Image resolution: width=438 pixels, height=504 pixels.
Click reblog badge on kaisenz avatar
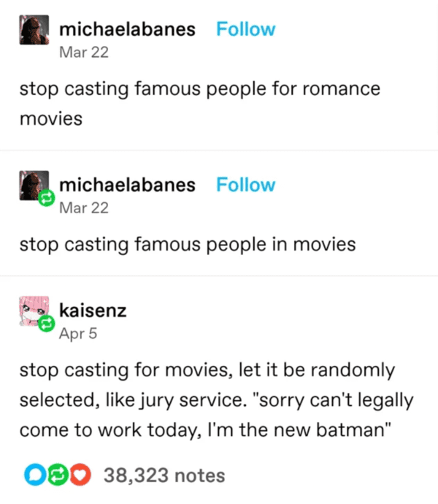click(x=47, y=324)
